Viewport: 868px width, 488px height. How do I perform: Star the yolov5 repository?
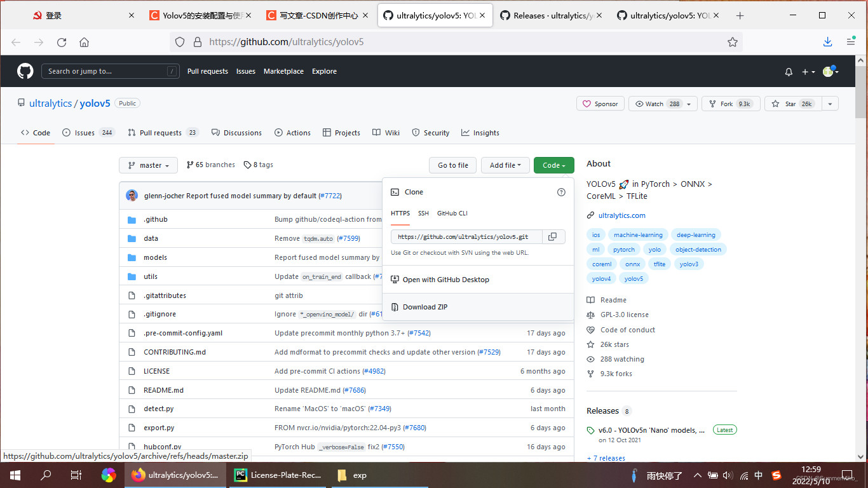792,104
